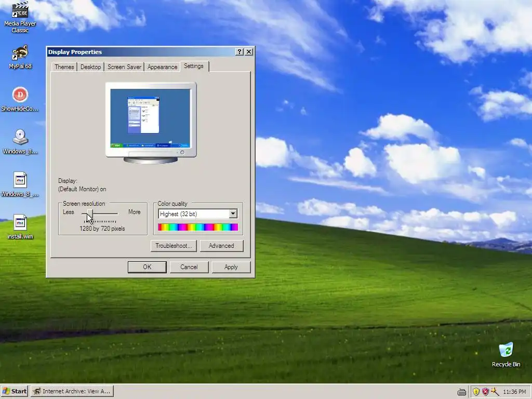The width and height of the screenshot is (532, 399).
Task: Apply the display settings
Action: pos(231,267)
